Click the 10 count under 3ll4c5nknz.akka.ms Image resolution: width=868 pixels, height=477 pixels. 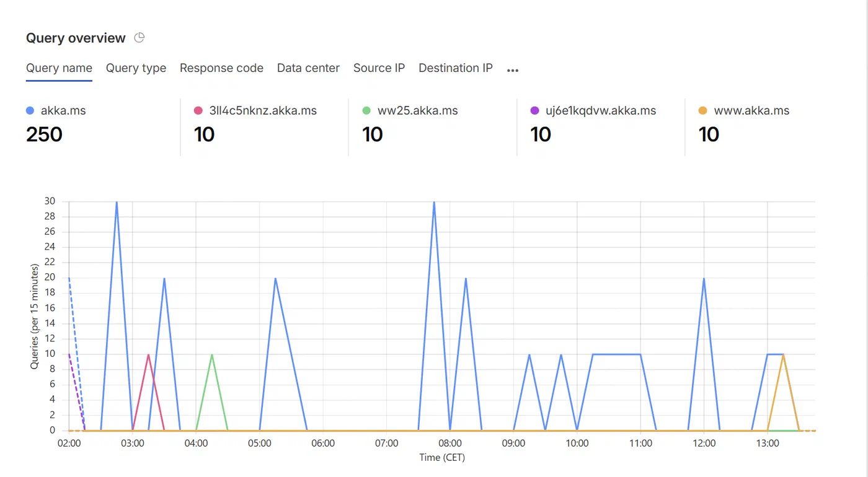pyautogui.click(x=205, y=134)
